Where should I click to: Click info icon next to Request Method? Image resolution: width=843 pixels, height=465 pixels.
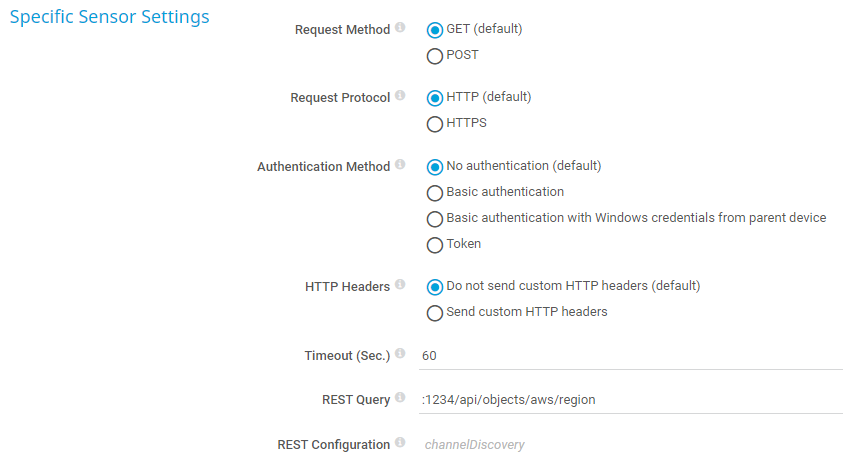point(400,28)
